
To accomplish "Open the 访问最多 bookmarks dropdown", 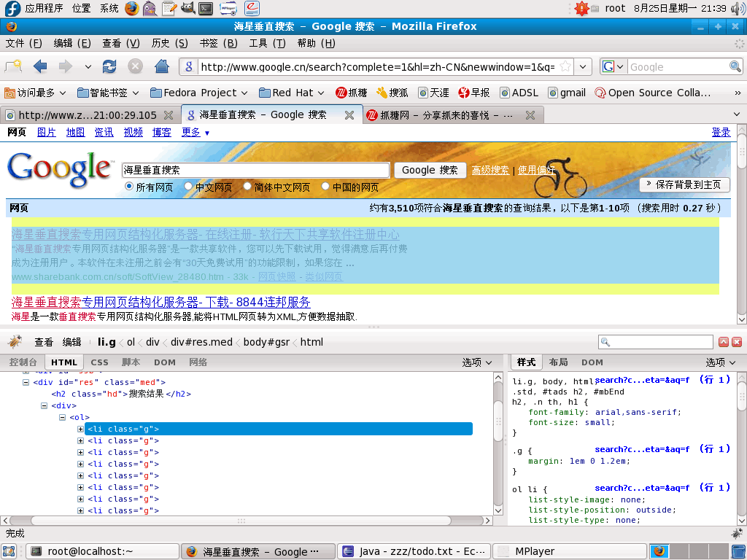I will tap(35, 93).
